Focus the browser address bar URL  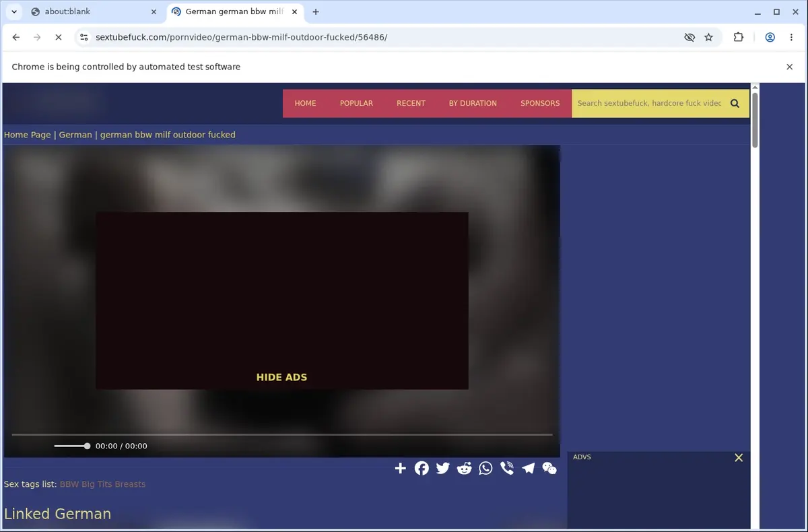point(241,37)
